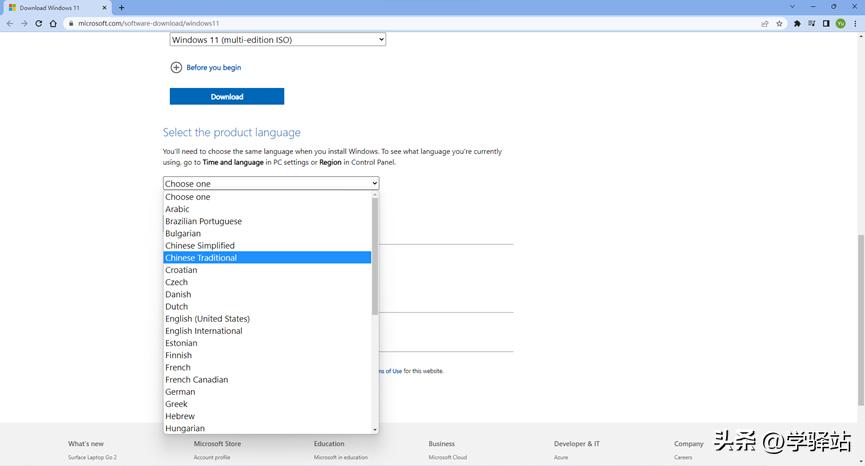Image resolution: width=865 pixels, height=466 pixels.
Task: Select Czech language option
Action: pos(267,282)
